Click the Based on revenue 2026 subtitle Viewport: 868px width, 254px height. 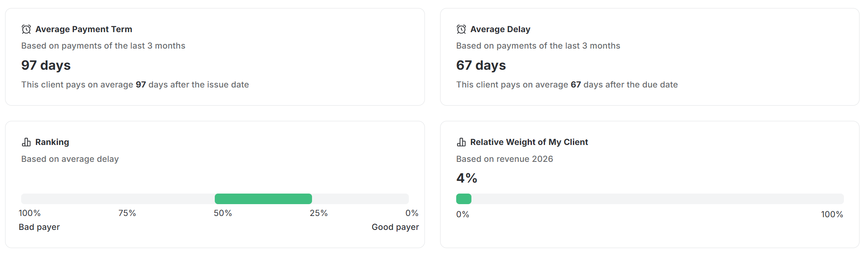click(504, 159)
